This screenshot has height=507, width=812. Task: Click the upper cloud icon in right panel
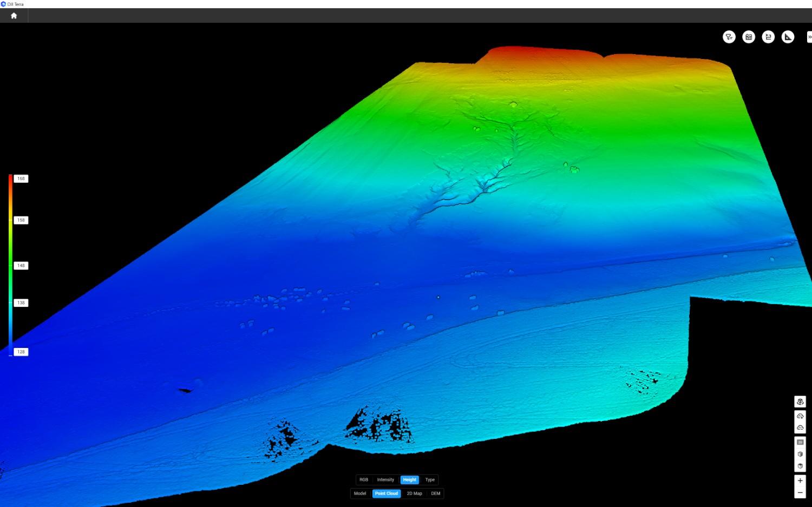(800, 416)
